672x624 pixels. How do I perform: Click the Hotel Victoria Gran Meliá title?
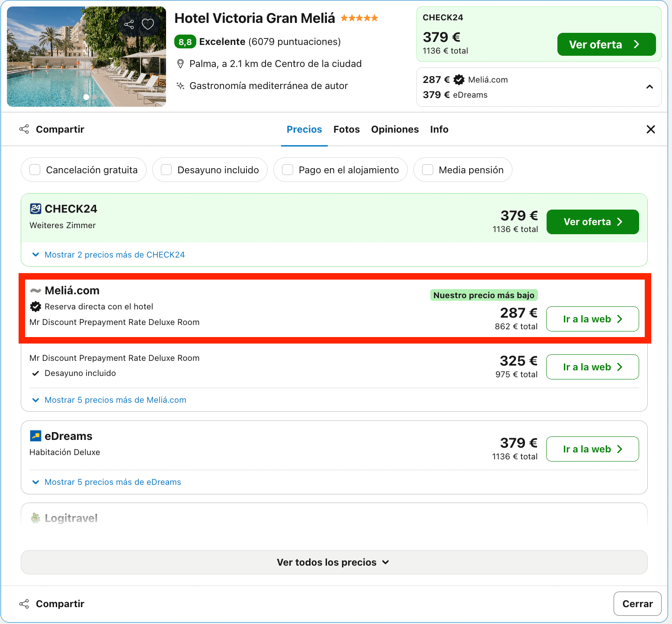pyautogui.click(x=255, y=18)
